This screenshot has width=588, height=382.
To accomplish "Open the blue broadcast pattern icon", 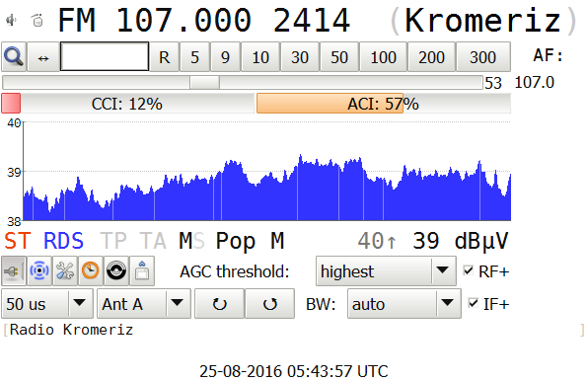I will tap(39, 270).
